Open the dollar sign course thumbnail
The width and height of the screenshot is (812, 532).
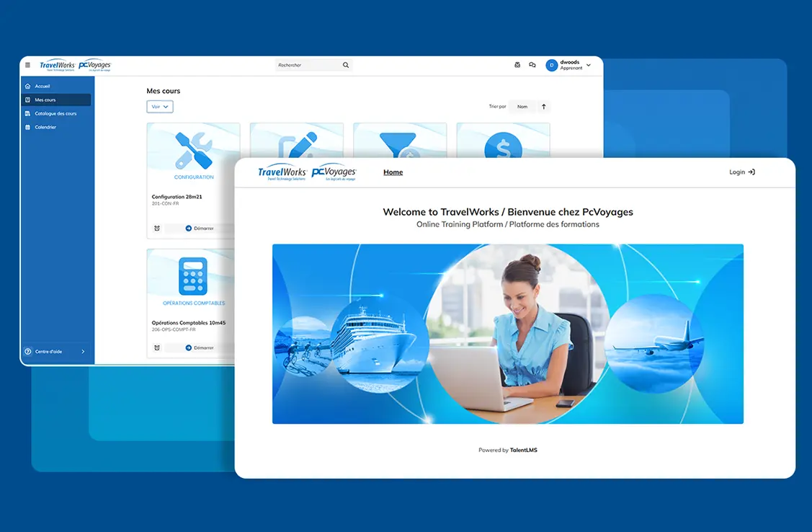point(503,141)
